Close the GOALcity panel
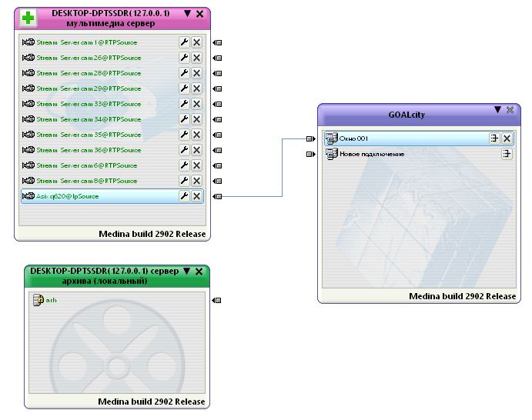The width and height of the screenshot is (532, 420). 510,110
